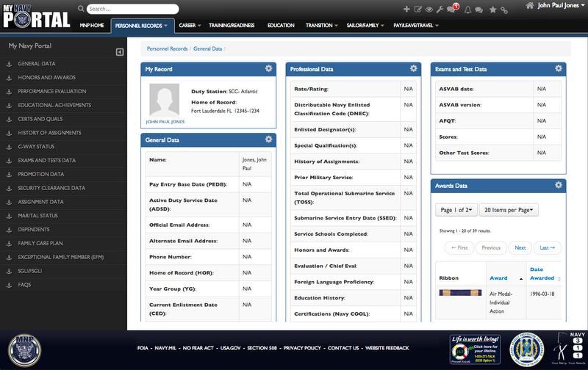Open Professional Data panel gear settings

(413, 68)
